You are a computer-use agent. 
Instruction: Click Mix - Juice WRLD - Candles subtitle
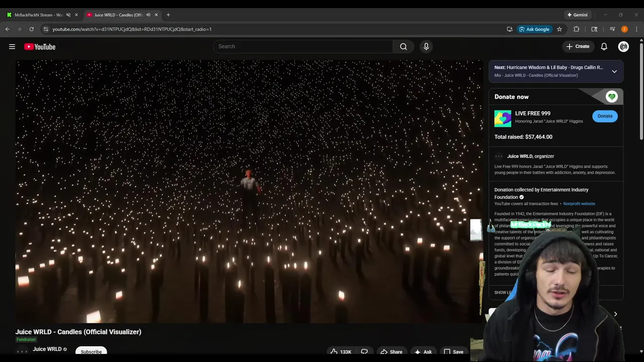tap(536, 75)
